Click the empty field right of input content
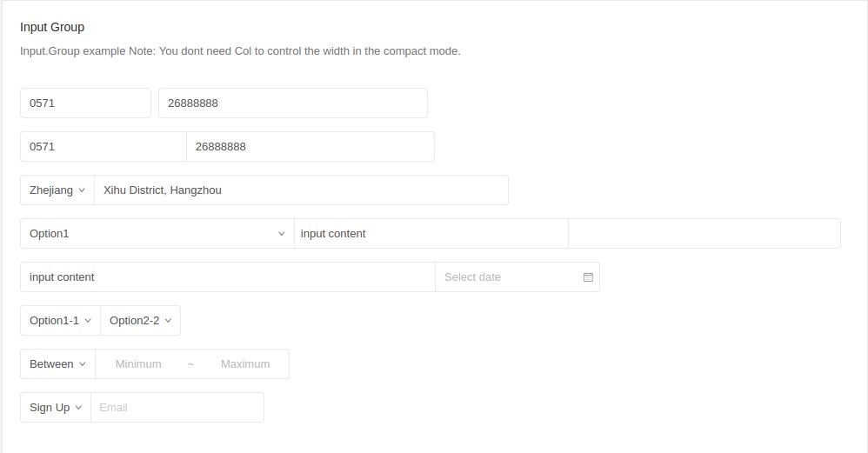 click(704, 234)
